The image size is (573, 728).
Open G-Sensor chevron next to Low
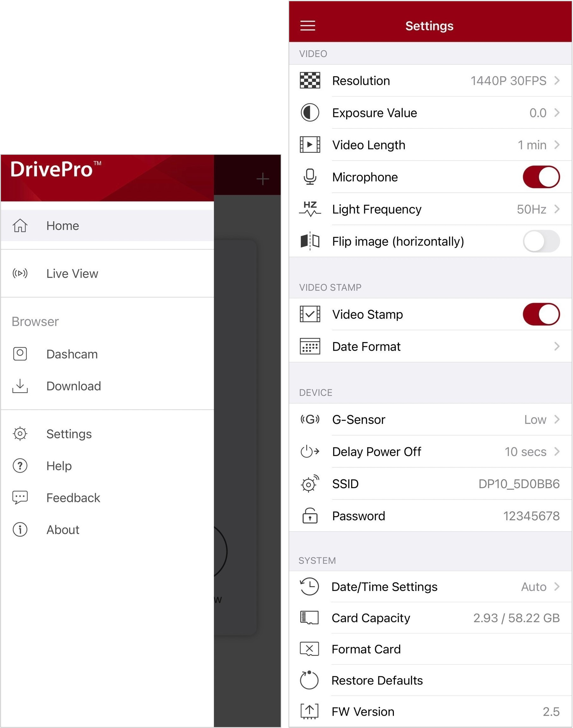pos(557,420)
